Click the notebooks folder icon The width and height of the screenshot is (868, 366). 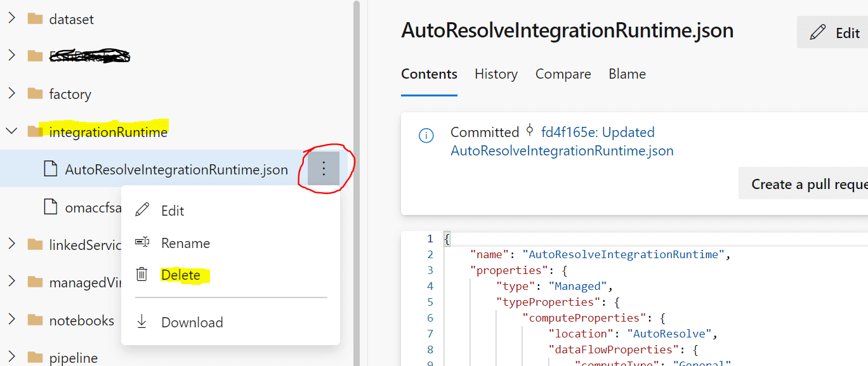point(35,320)
